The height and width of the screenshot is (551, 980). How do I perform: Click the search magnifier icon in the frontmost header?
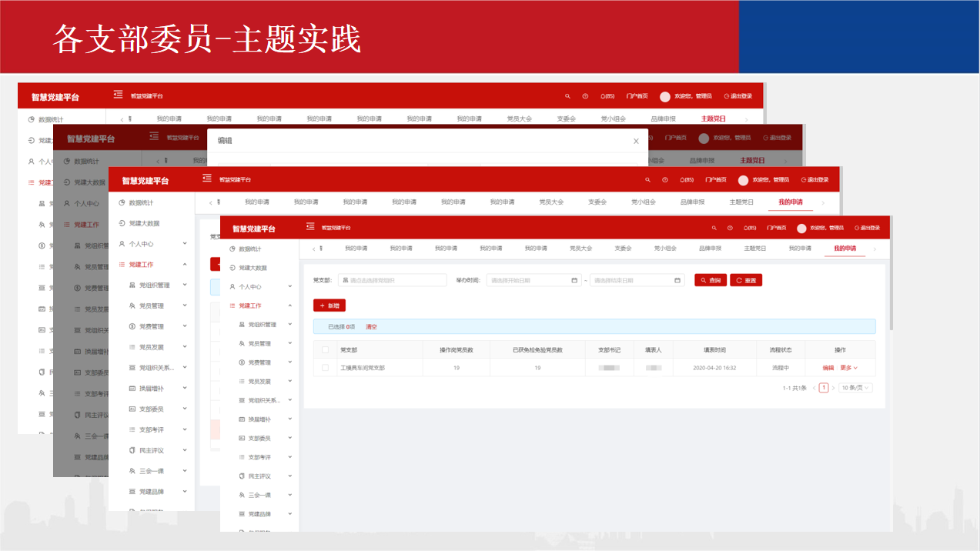714,228
